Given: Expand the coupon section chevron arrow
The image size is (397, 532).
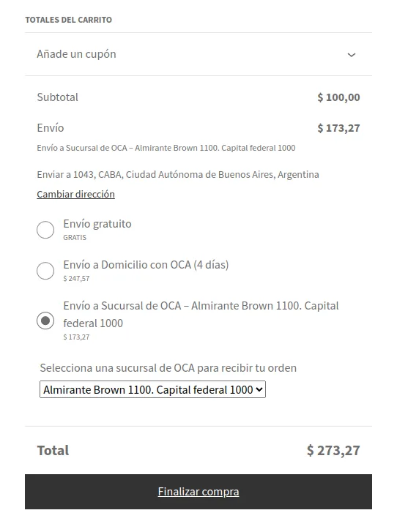Looking at the screenshot, I should (352, 55).
